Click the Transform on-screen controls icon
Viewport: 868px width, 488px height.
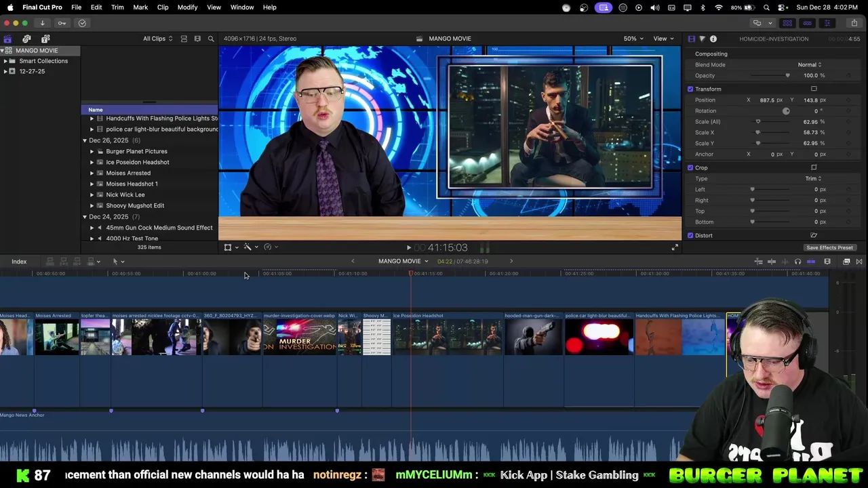[814, 89]
